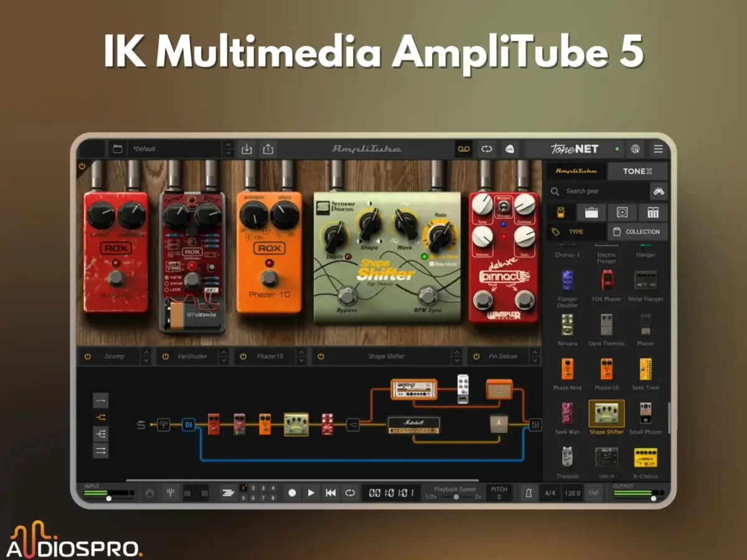Select the Orange amp in signal chain
The height and width of the screenshot is (560, 747).
coord(414,389)
